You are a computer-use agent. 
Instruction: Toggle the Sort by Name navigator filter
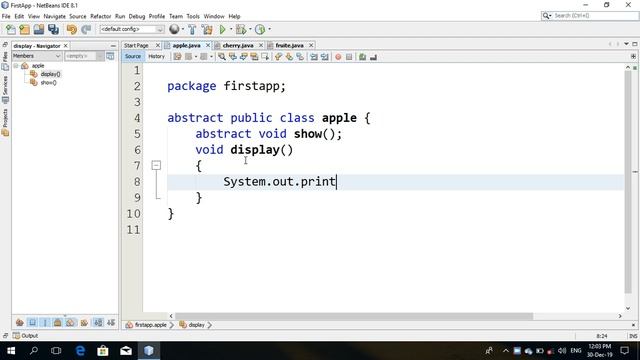(98, 323)
